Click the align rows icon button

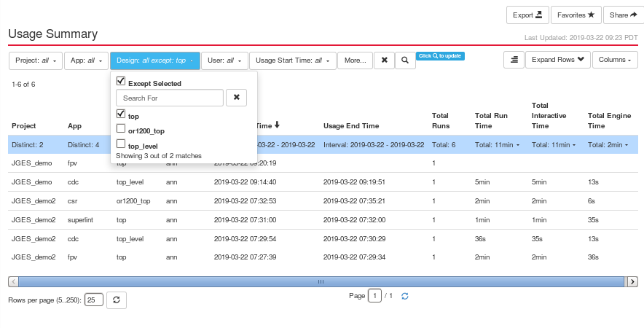(x=514, y=60)
